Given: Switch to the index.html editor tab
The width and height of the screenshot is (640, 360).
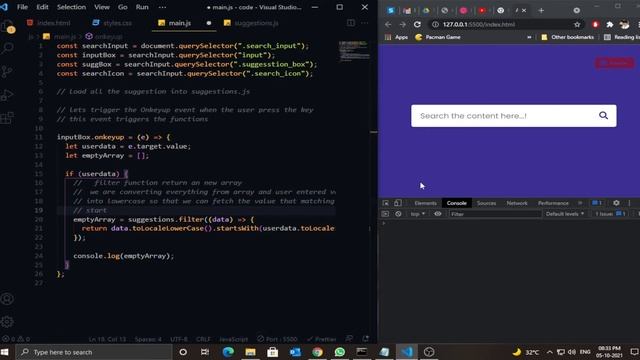Looking at the screenshot, I should (49, 23).
